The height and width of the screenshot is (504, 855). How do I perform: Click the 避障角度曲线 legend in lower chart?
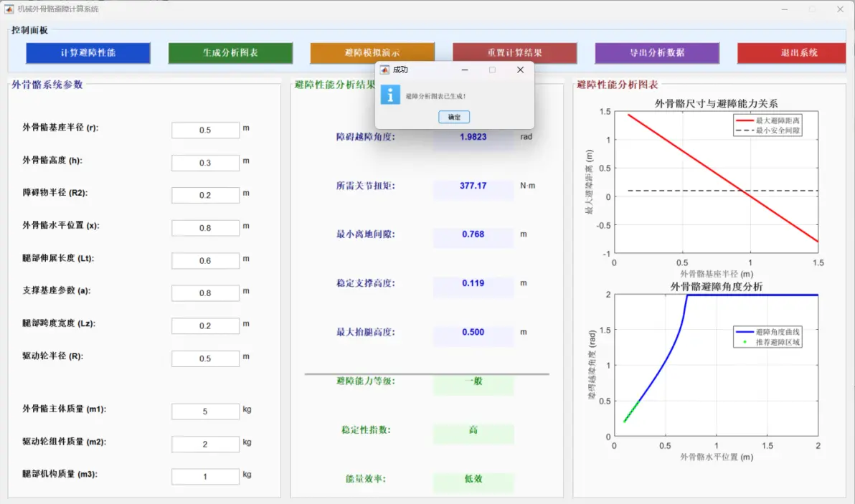tap(767, 332)
